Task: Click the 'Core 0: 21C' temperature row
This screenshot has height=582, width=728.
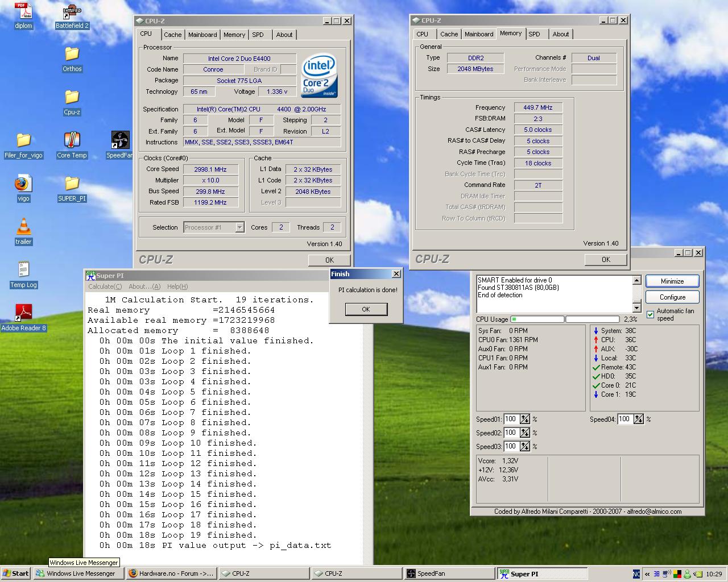Action: pos(614,385)
